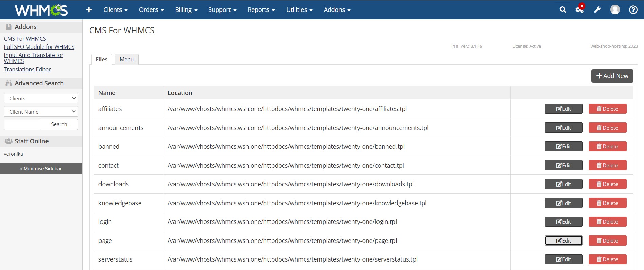
Task: Click the sidebar Search button
Action: point(59,124)
